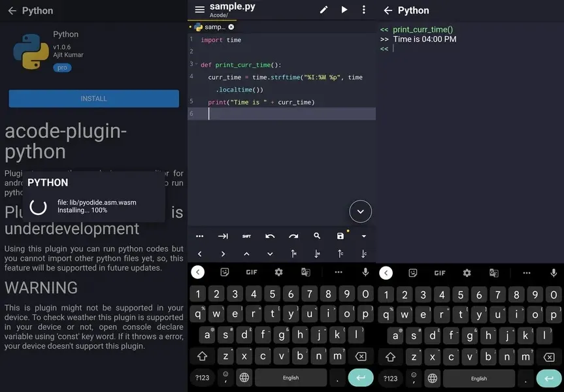
Task: Move the cursor up with the quick tools caret
Action: pyautogui.click(x=246, y=254)
